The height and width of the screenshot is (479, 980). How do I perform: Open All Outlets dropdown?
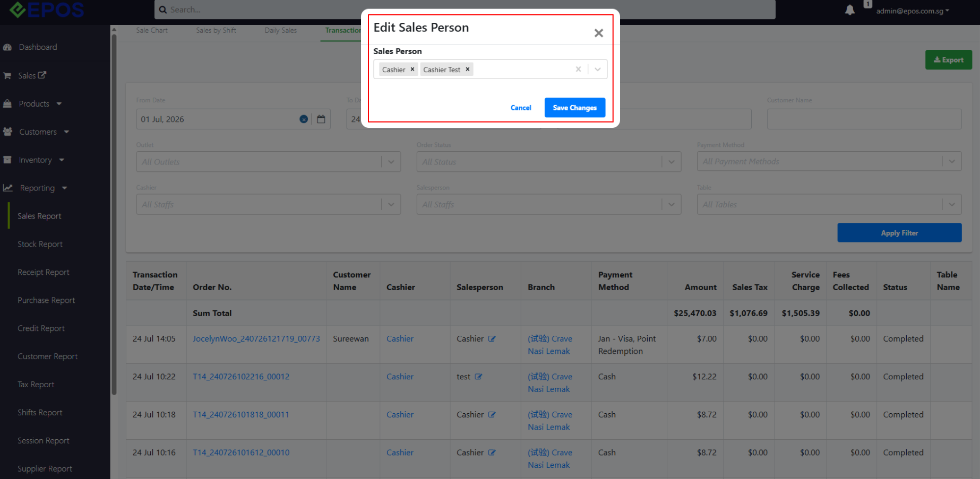[268, 162]
